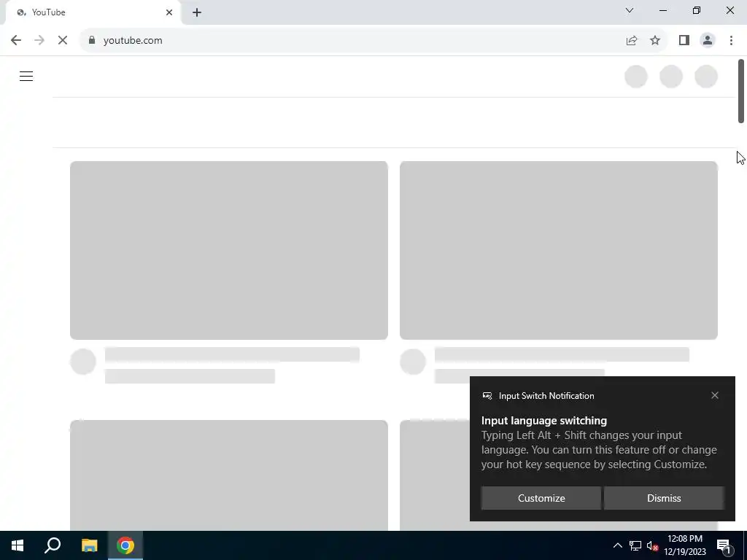Click the page vertical scrollbar thumb
The width and height of the screenshot is (747, 560).
pos(741,91)
